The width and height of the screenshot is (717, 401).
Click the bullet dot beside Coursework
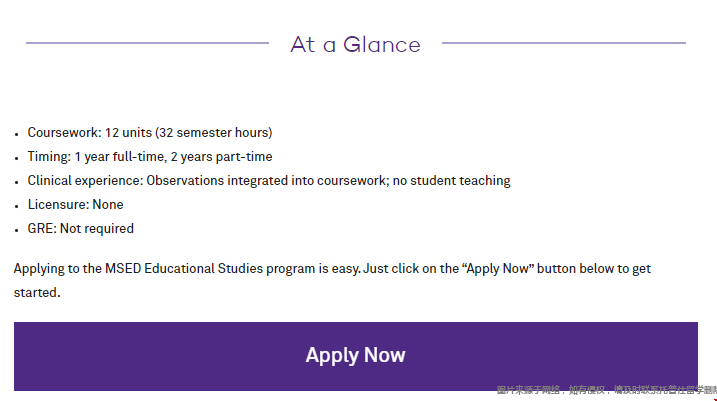tap(16, 134)
